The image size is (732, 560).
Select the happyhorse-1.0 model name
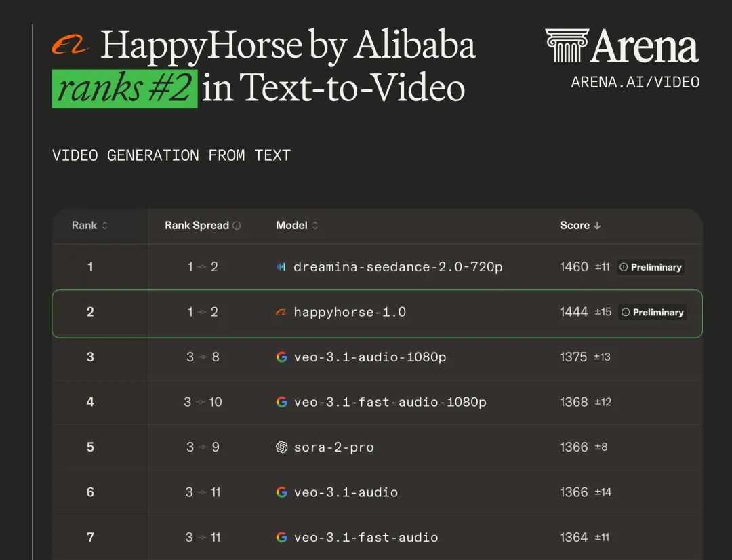click(x=350, y=313)
